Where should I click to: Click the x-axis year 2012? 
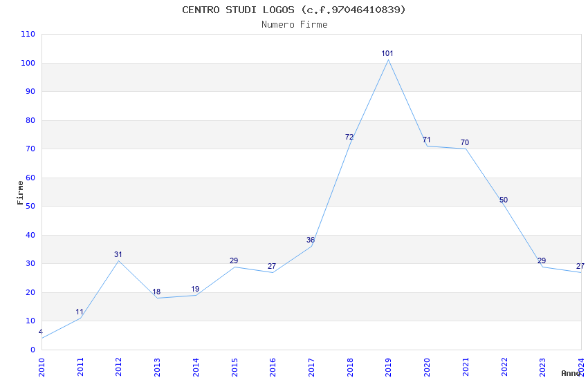tap(118, 368)
